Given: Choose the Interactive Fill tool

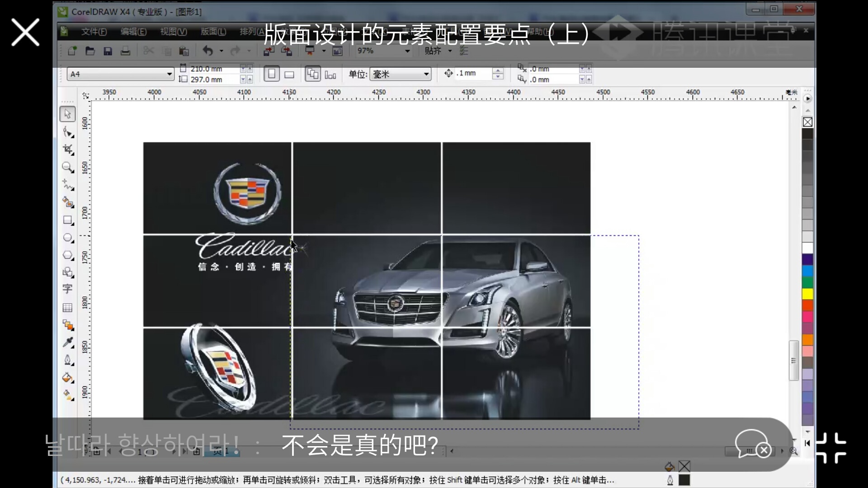Looking at the screenshot, I should [68, 395].
